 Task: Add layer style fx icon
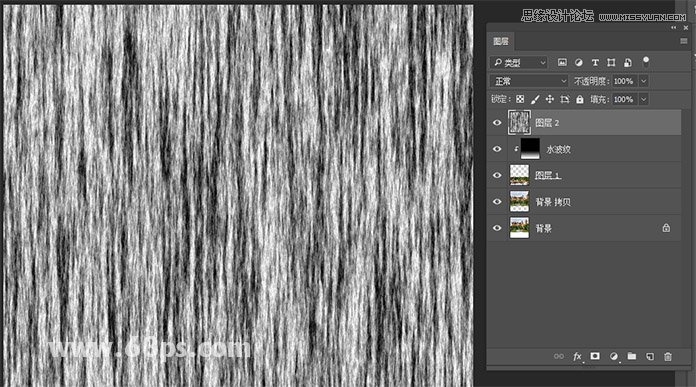point(577,356)
